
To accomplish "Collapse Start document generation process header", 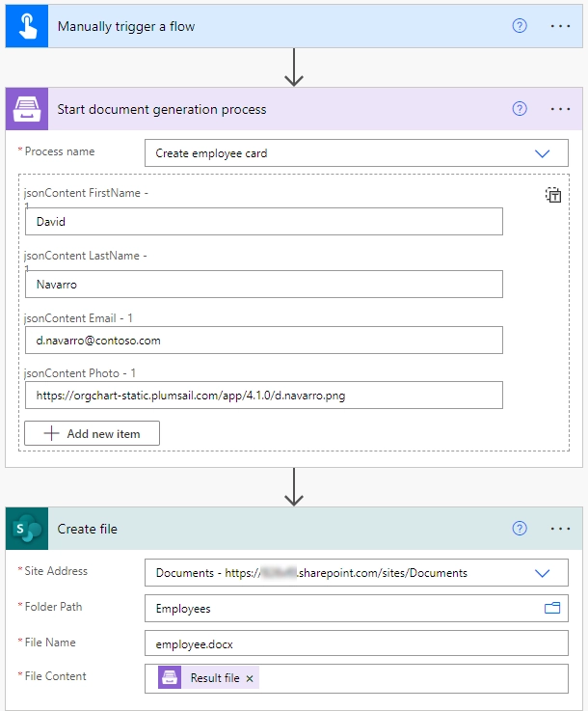I will [294, 109].
